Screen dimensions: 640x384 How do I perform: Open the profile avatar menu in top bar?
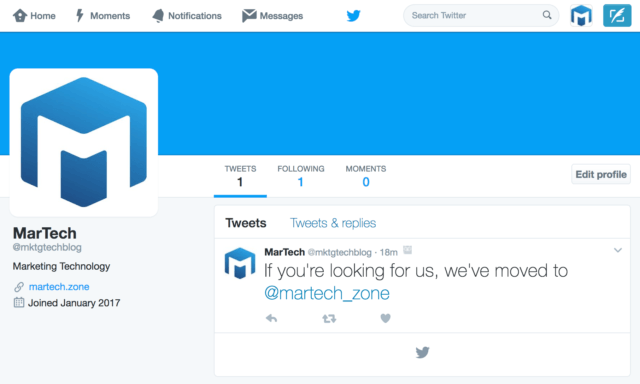click(581, 16)
